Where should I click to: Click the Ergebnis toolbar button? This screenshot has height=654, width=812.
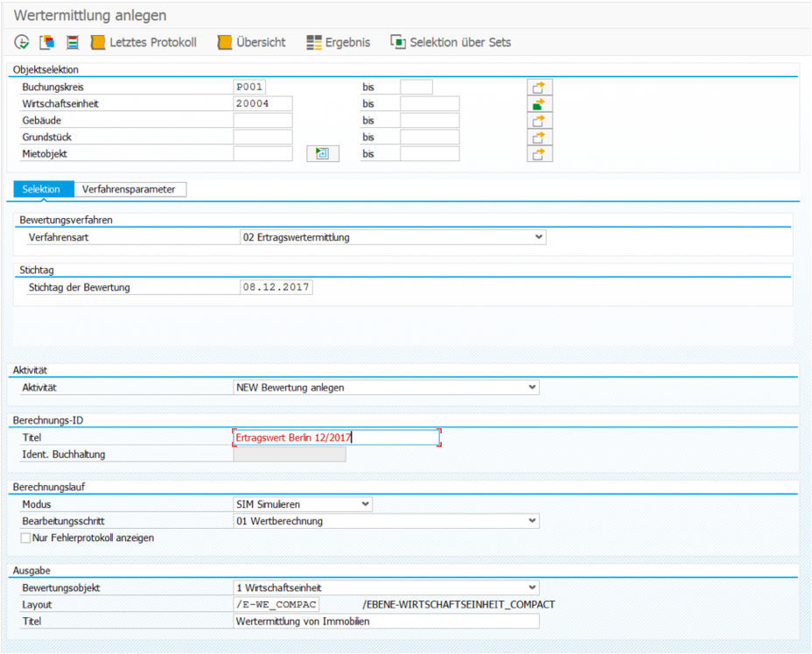coord(339,42)
